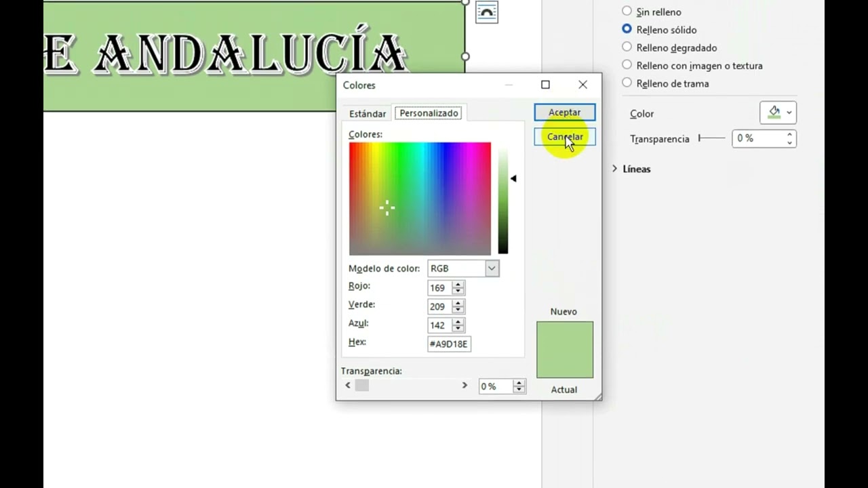Image resolution: width=868 pixels, height=488 pixels.
Task: Expand the Líneas section
Action: pos(631,169)
